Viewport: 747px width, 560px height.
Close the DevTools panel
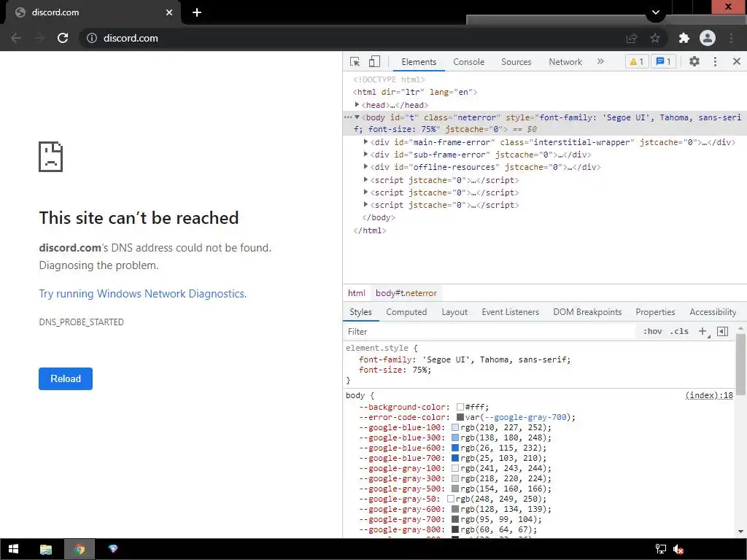(737, 61)
